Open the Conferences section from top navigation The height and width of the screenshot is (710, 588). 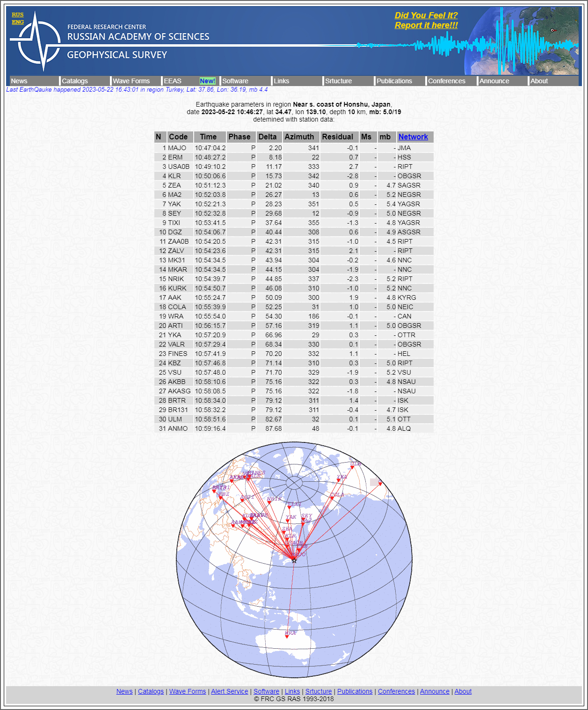(447, 80)
